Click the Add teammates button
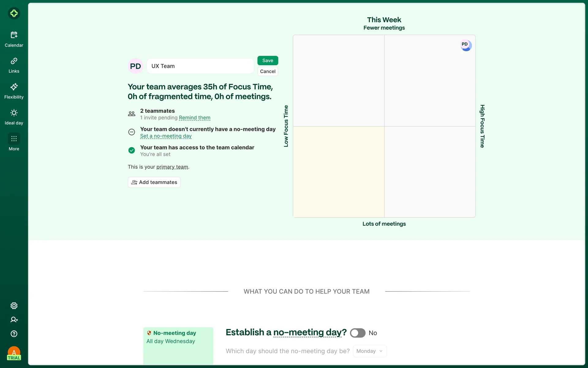The height and width of the screenshot is (368, 588). [x=154, y=182]
